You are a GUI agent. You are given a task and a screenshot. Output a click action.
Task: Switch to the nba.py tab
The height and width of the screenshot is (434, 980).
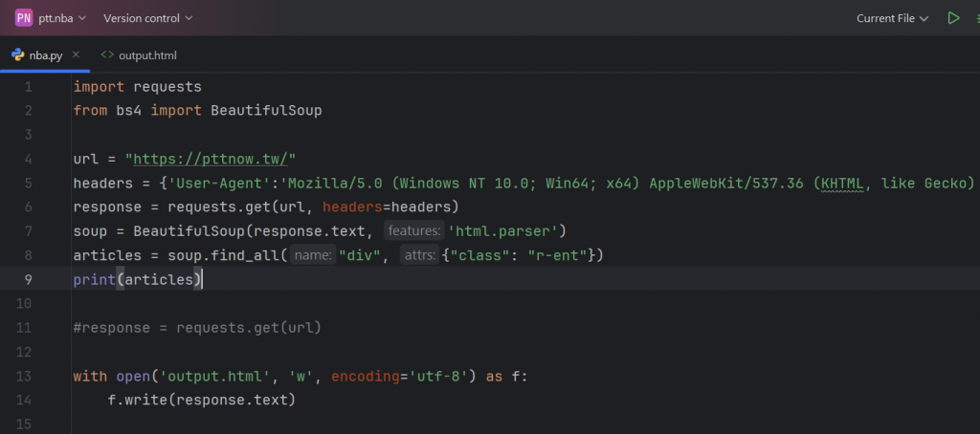[x=46, y=54]
